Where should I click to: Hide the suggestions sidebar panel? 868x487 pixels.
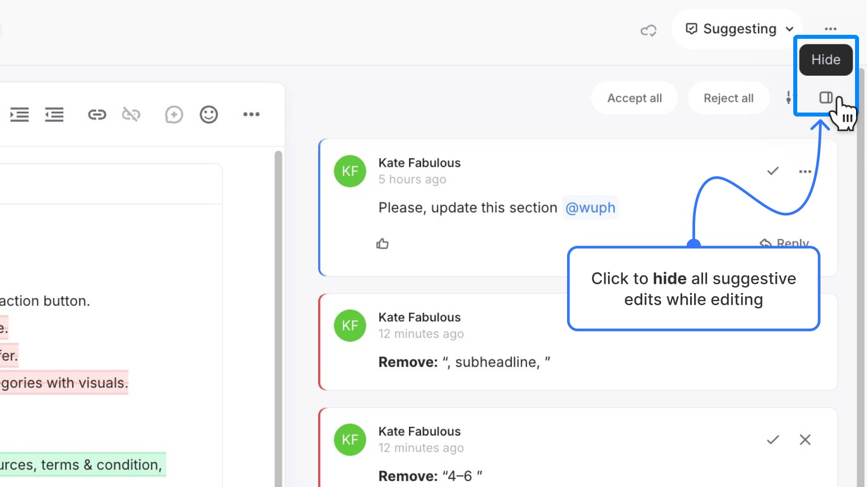826,98
